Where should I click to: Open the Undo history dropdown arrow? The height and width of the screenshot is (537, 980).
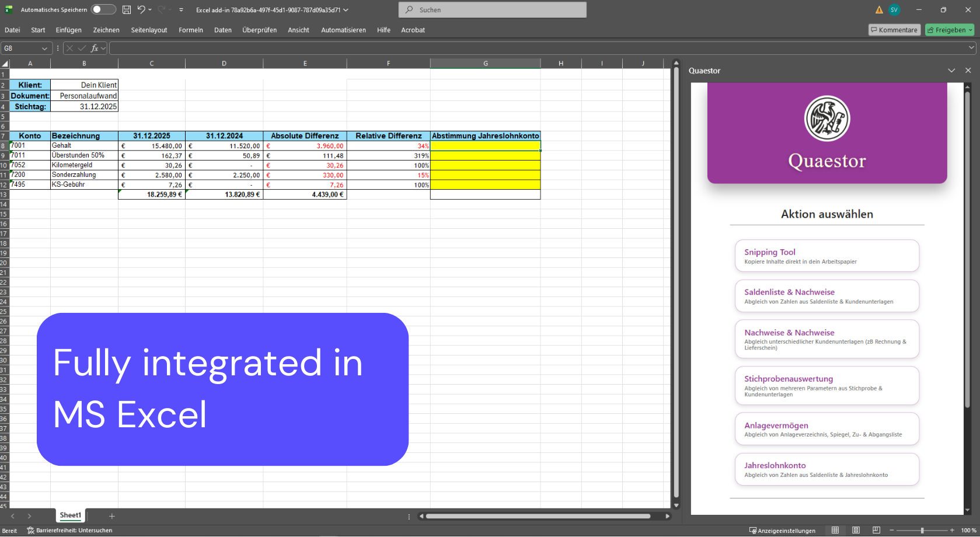150,9
